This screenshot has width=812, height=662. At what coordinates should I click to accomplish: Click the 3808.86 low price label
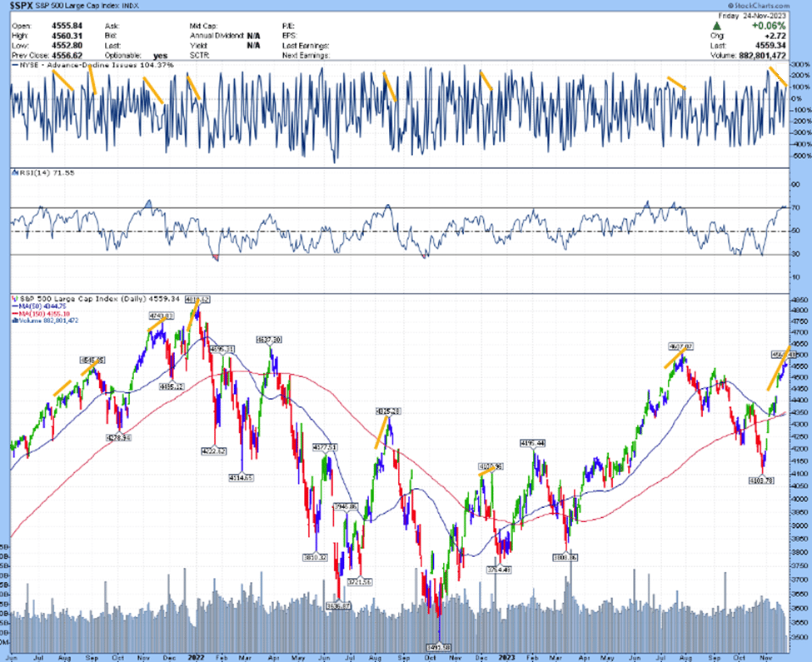click(x=565, y=557)
